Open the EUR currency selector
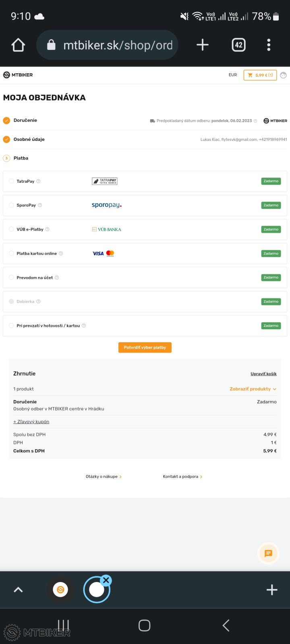This screenshot has height=644, width=290. 233,75
